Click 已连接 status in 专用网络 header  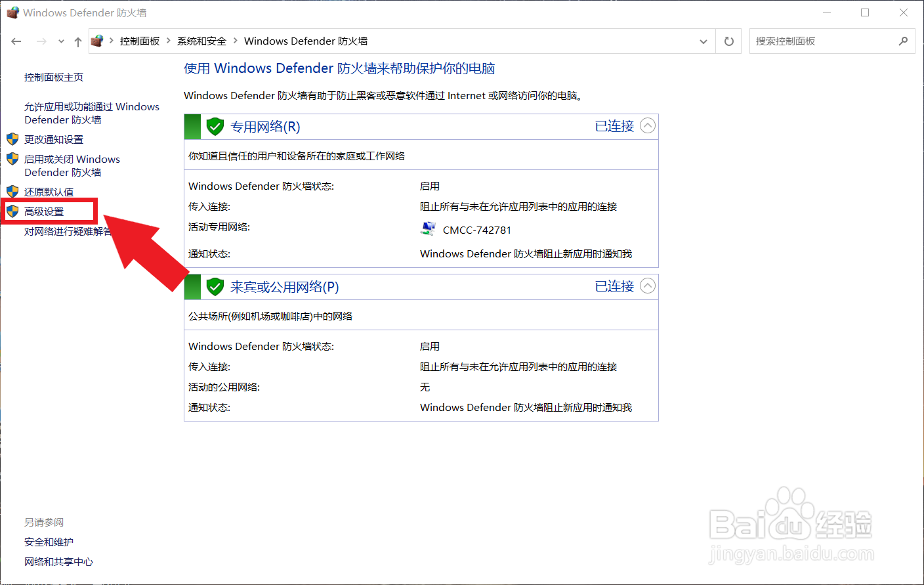[614, 126]
